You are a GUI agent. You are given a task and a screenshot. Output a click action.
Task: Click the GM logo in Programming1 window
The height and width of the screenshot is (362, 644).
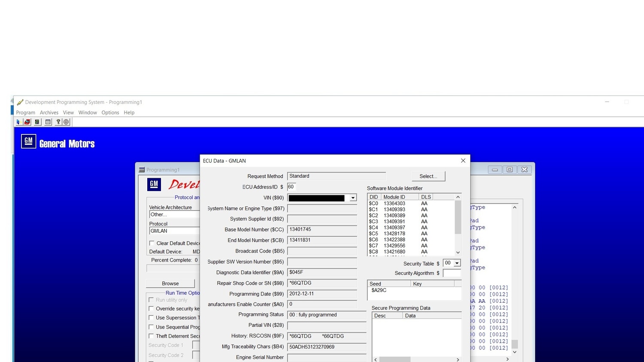tap(154, 184)
